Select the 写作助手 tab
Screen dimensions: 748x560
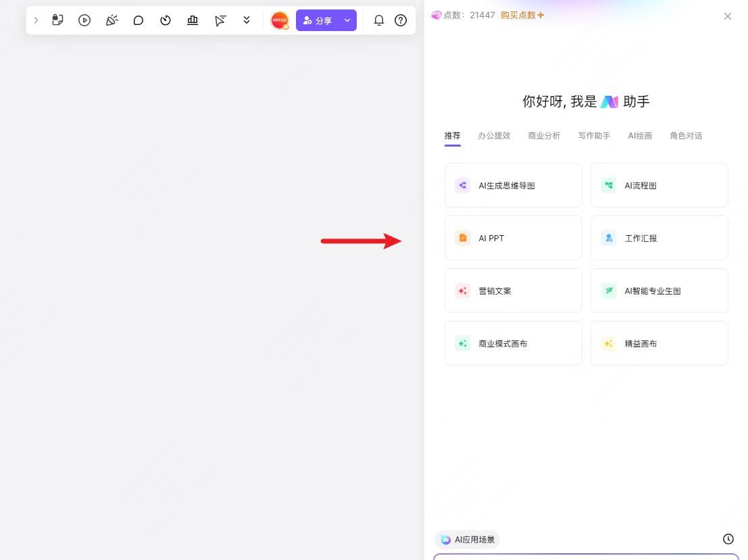[x=593, y=136]
